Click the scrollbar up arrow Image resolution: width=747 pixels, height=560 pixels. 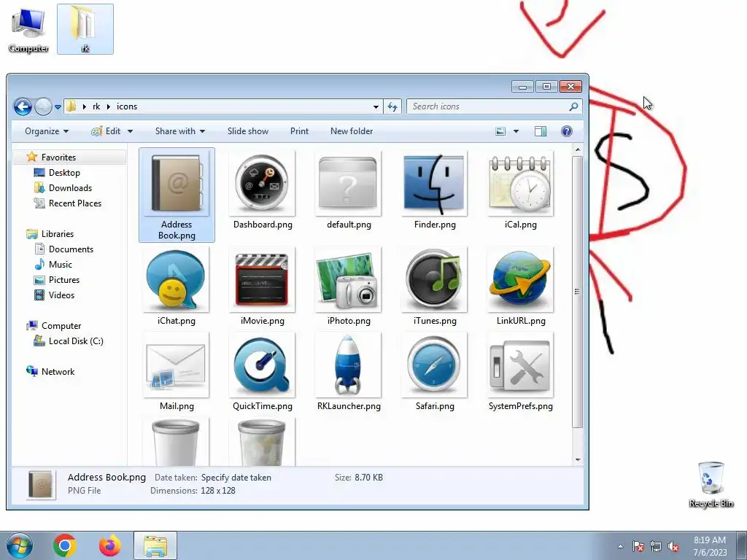[578, 150]
